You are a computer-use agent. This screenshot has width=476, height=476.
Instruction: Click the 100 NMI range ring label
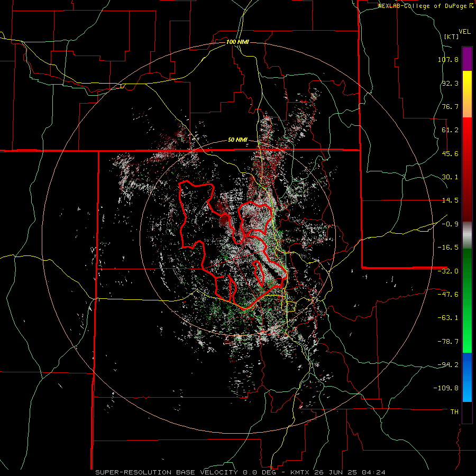tap(237, 42)
